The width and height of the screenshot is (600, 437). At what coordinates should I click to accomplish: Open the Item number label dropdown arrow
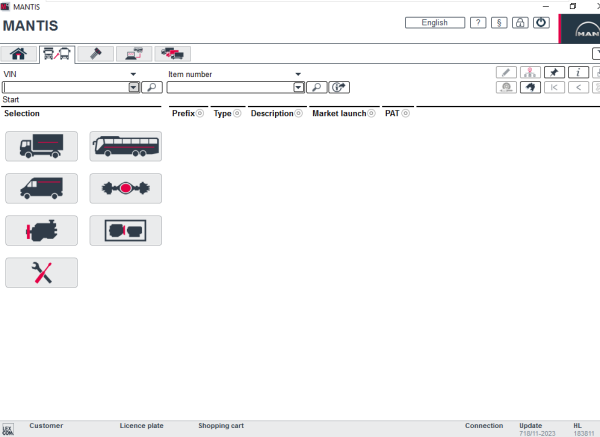[298, 74]
